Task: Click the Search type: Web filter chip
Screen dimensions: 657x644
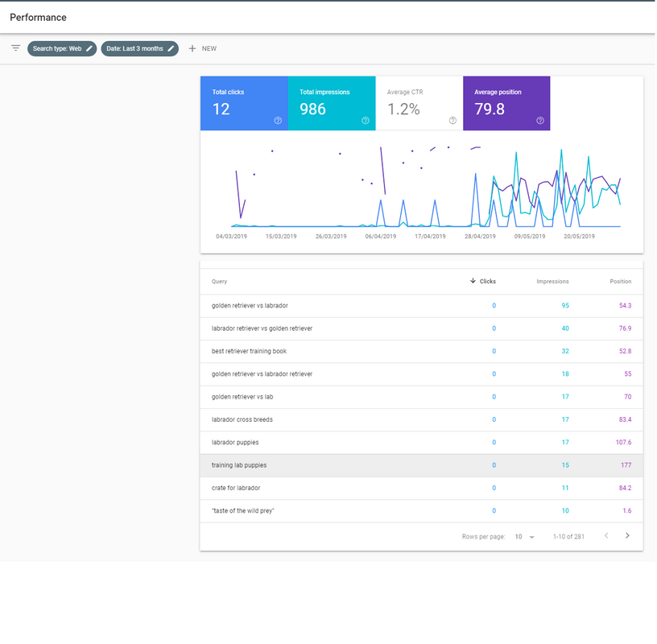Action: point(62,48)
